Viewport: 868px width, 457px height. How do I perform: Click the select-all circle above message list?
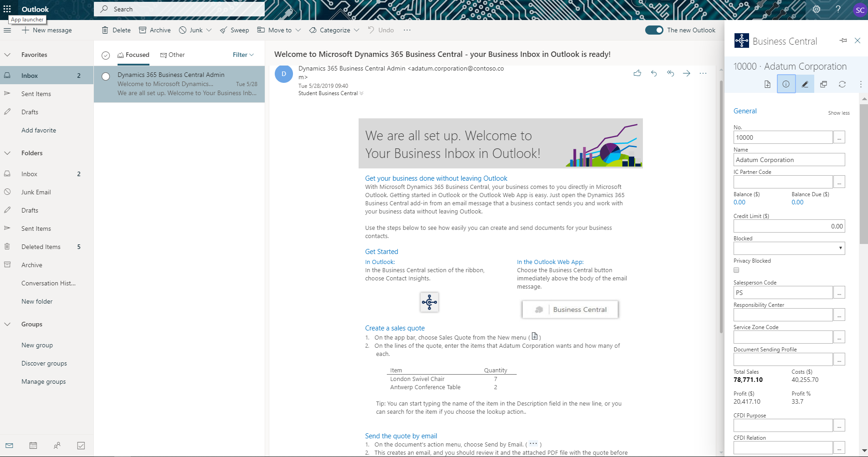point(106,55)
